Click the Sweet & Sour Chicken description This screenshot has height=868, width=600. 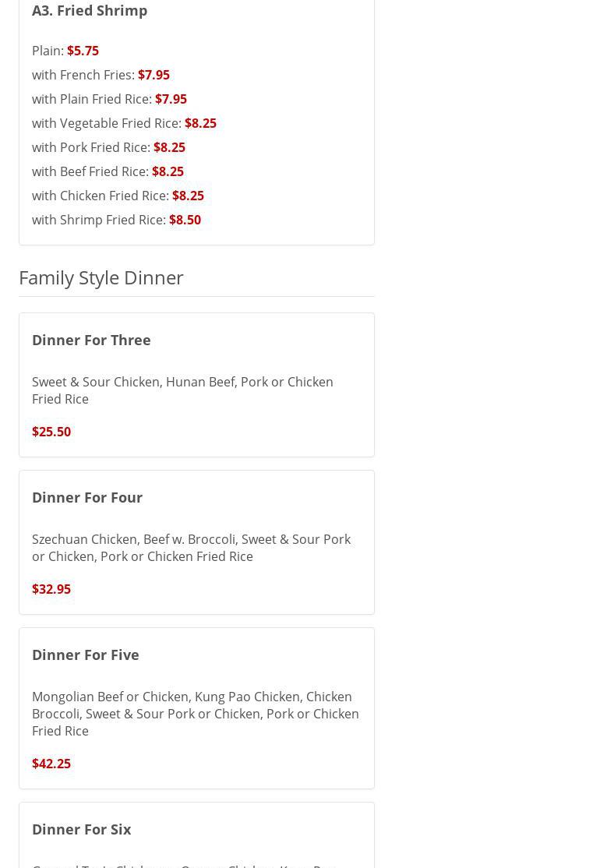point(182,390)
